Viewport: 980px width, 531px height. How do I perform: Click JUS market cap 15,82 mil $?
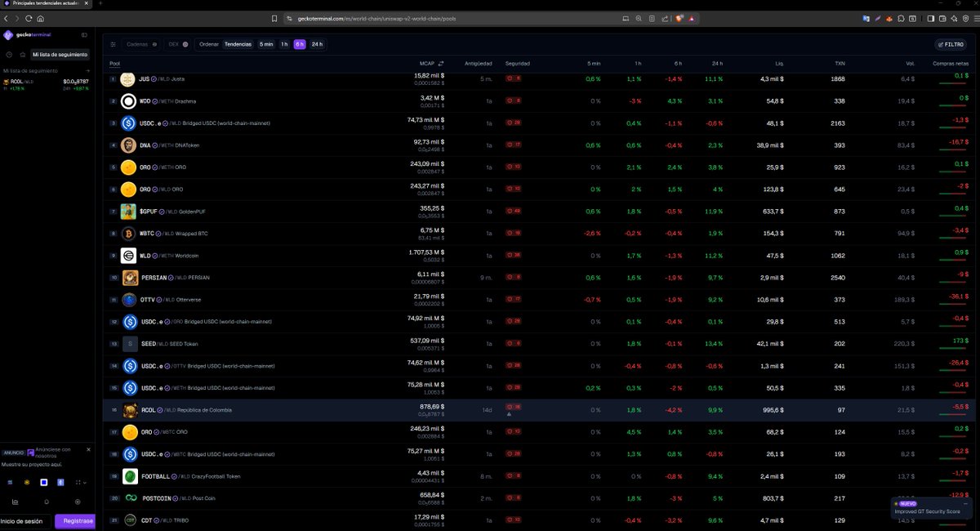click(x=429, y=75)
